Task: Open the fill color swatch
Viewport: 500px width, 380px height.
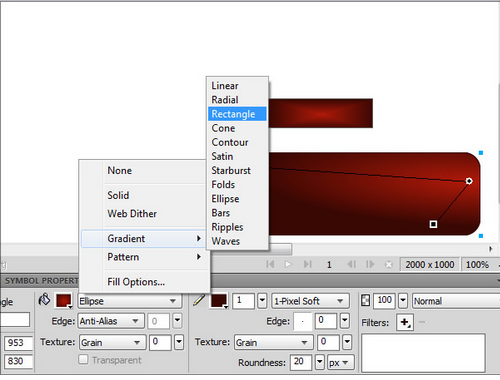Action: 64,301
